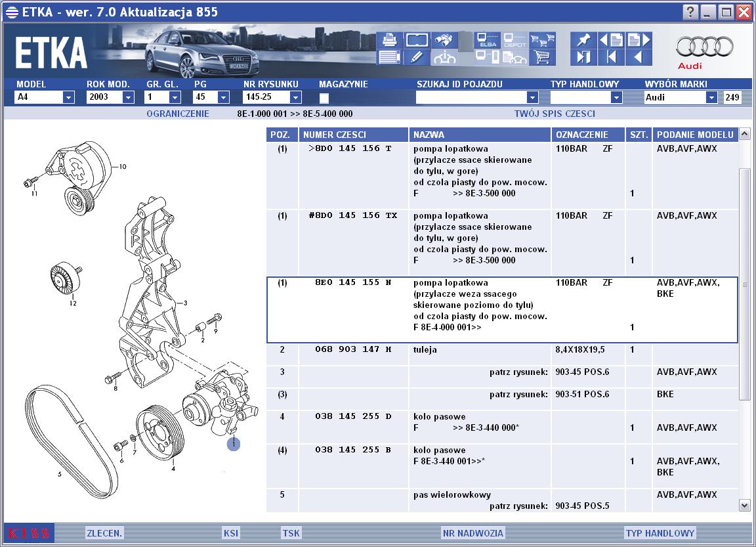
Task: Click the full-screen frame icon
Action: point(417,40)
